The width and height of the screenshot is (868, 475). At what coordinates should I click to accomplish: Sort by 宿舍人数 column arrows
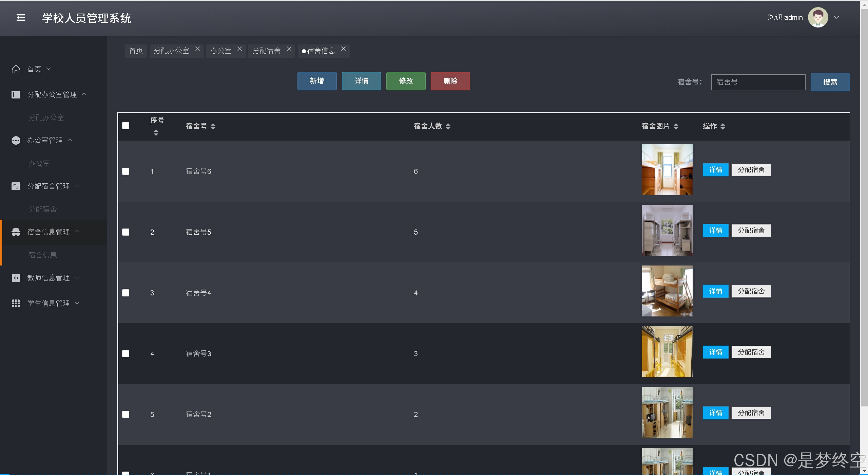coord(448,126)
